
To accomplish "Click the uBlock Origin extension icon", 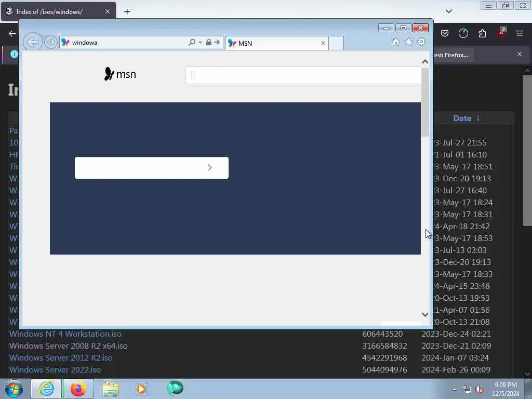I will pyautogui.click(x=501, y=33).
